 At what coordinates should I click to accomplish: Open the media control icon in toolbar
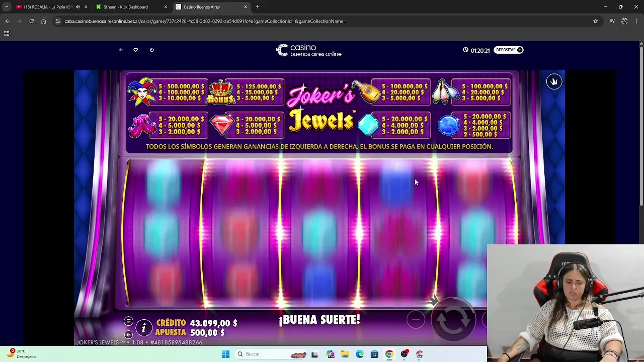pos(612,21)
